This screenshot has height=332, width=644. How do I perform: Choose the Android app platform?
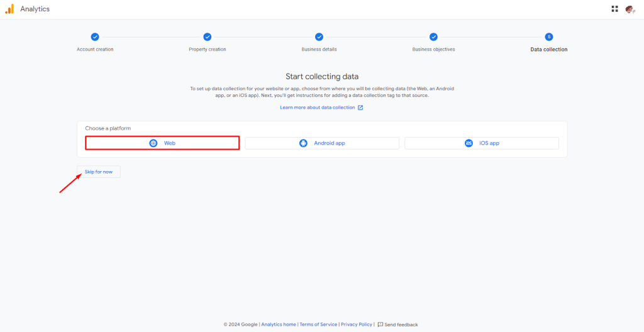click(322, 143)
